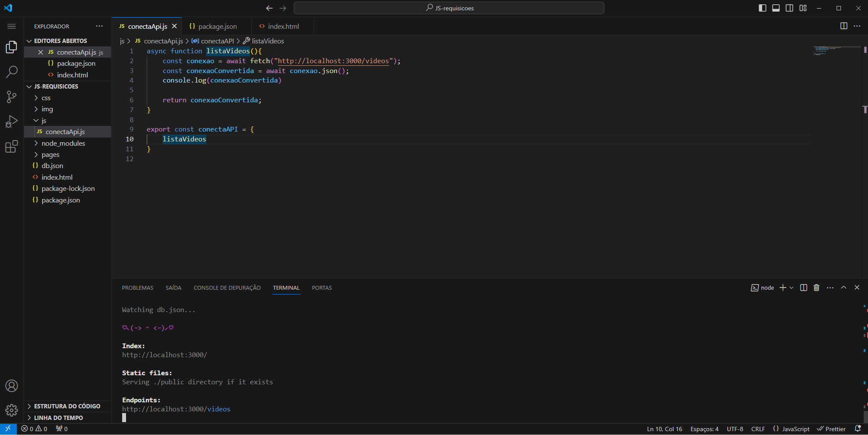Click the conectaAPI breadcrumb item
This screenshot has width=868, height=435.
point(213,41)
